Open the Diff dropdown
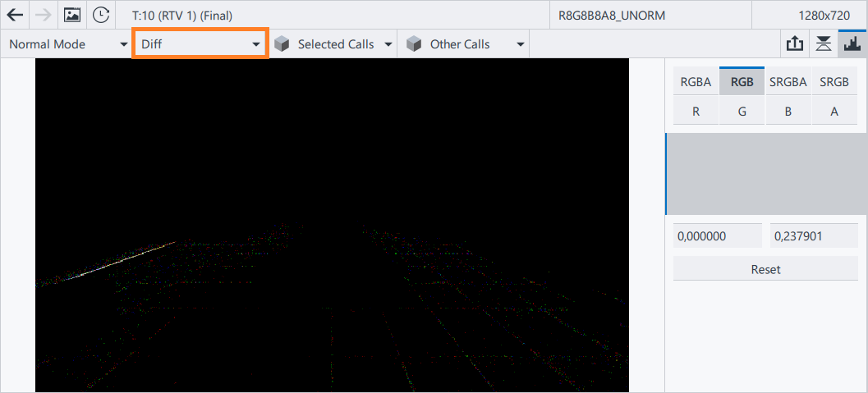868x393 pixels. click(x=200, y=44)
